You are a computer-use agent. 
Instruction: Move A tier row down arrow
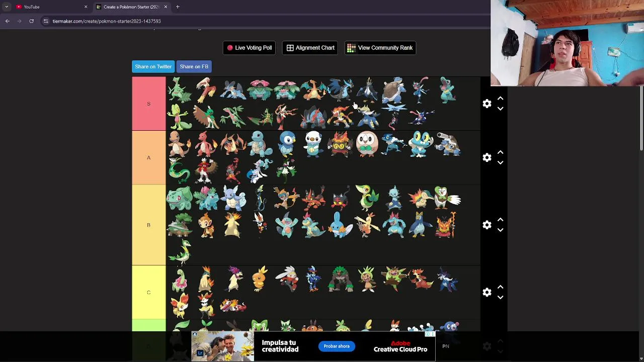click(500, 162)
